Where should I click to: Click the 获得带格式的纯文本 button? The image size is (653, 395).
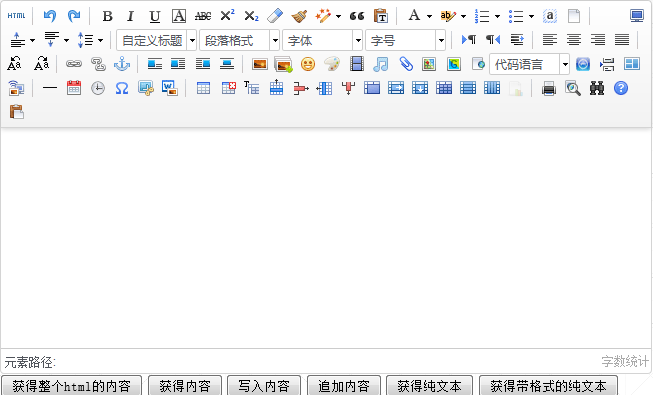[548, 386]
